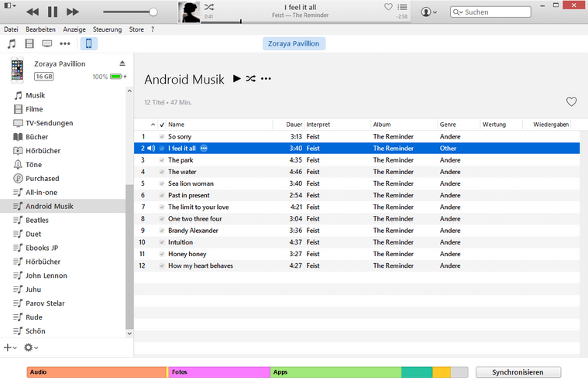
Task: Select the Parov Stelar playlist
Action: (45, 303)
